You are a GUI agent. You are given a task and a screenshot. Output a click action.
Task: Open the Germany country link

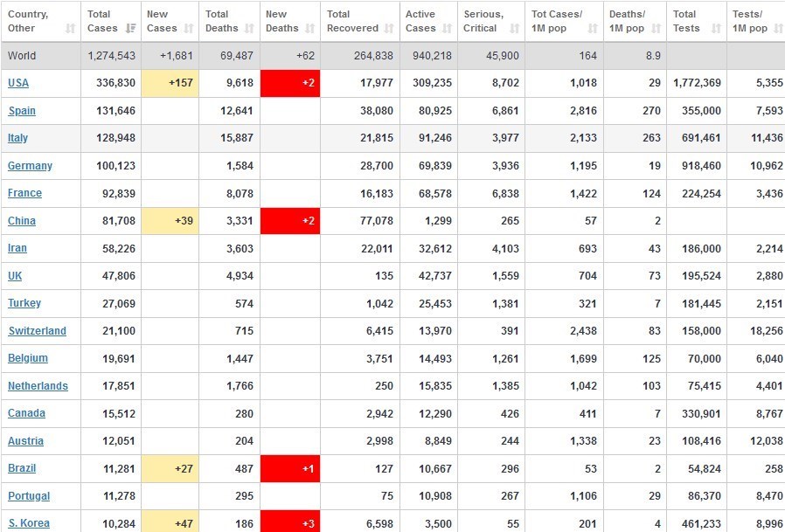coord(30,166)
